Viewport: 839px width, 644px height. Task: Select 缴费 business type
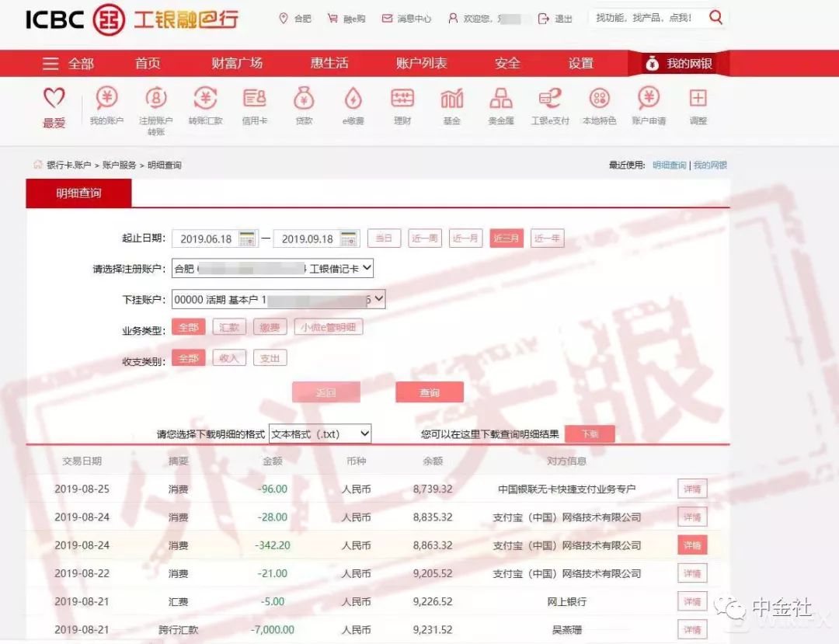(270, 327)
